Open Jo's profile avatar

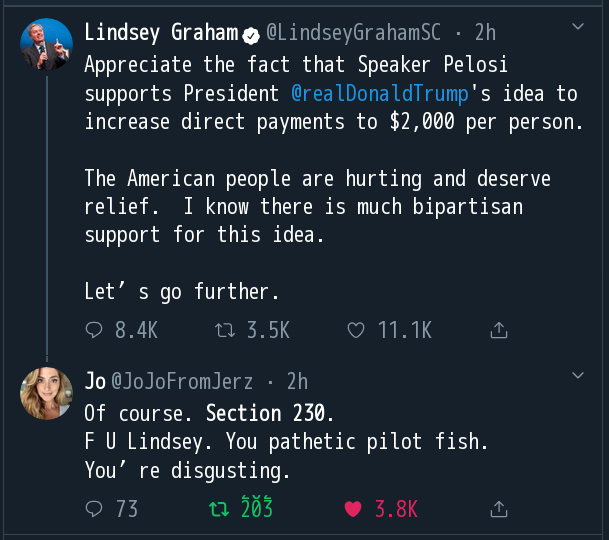pos(46,393)
